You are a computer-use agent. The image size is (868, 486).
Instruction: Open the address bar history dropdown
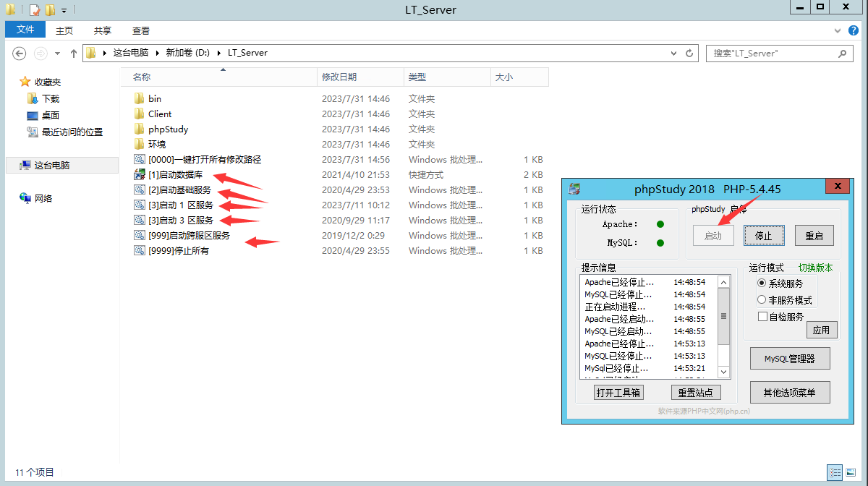click(674, 54)
